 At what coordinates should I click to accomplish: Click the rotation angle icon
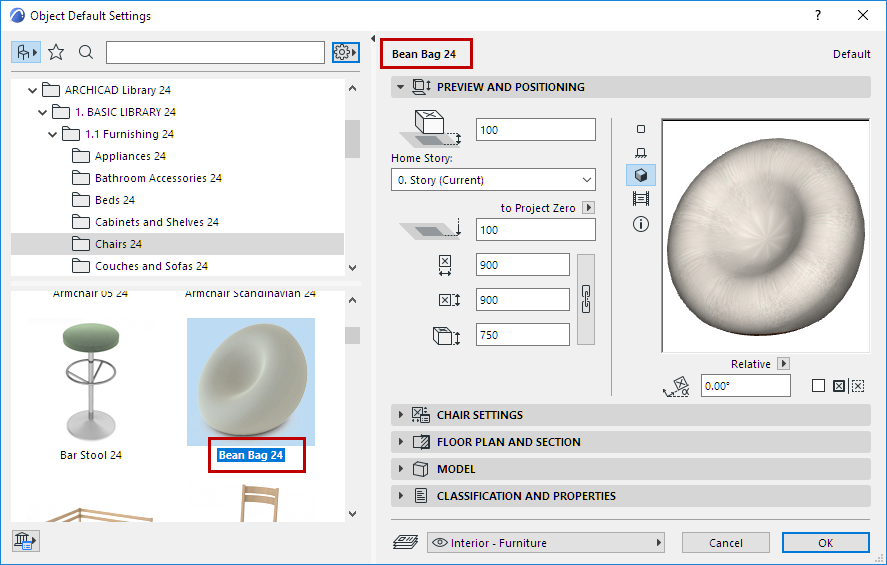coord(676,386)
